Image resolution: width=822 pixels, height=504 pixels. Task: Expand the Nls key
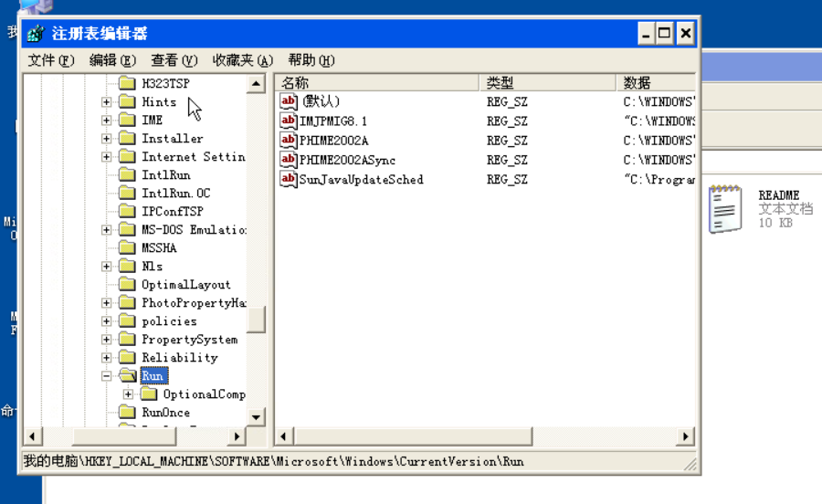click(x=107, y=266)
